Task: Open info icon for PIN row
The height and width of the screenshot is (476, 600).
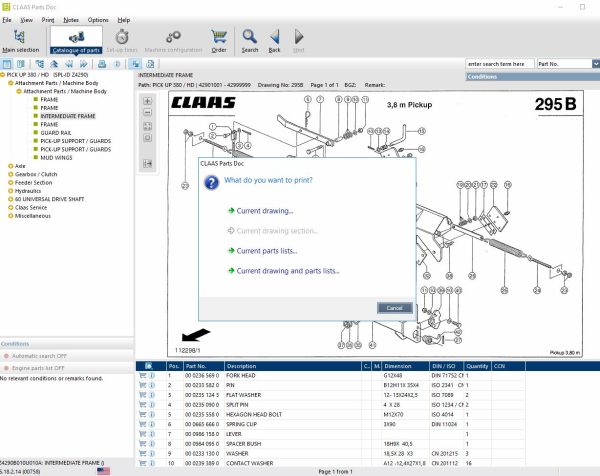Action: coord(152,385)
